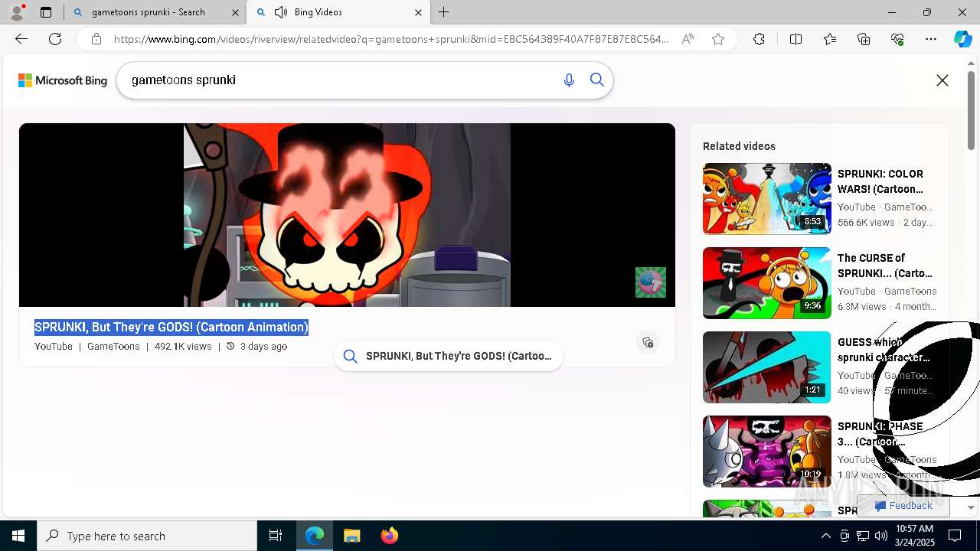Click the address bar URL
Viewport: 980px width, 551px height.
[x=390, y=39]
